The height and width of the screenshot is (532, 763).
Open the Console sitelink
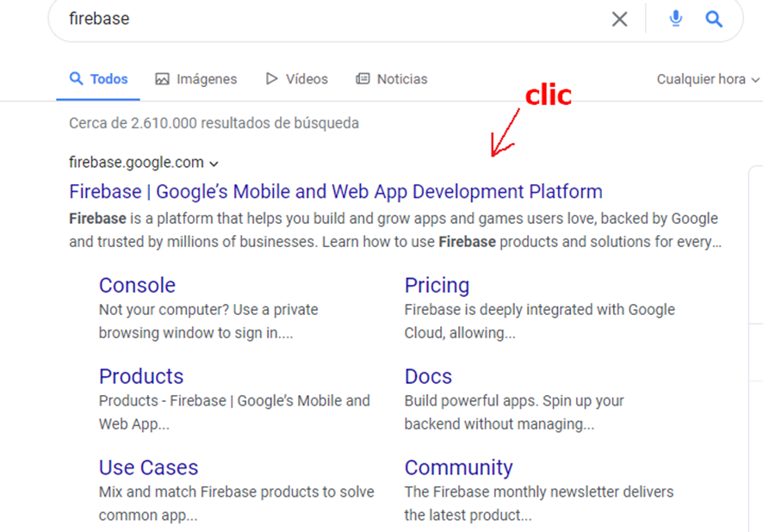137,286
